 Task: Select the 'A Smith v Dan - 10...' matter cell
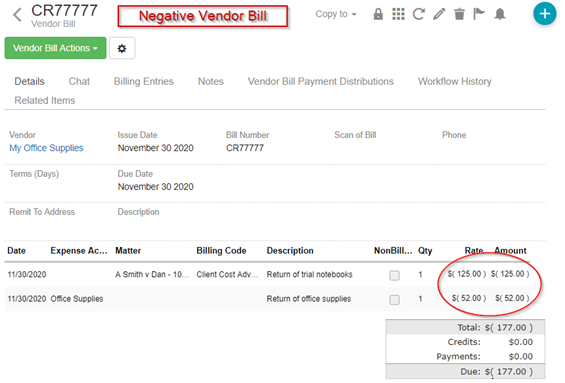[152, 275]
